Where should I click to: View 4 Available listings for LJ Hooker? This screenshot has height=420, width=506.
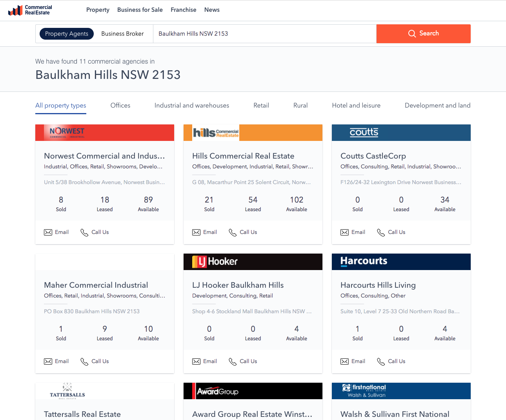[297, 333]
